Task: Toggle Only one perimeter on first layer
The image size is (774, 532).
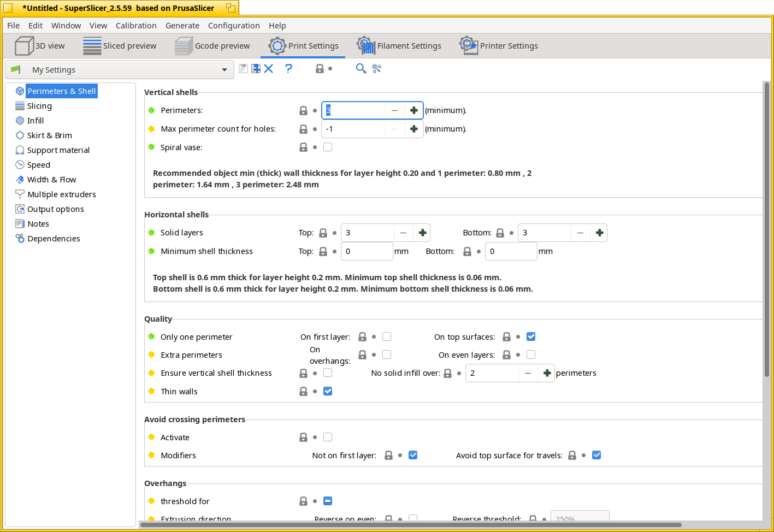Action: pos(387,336)
